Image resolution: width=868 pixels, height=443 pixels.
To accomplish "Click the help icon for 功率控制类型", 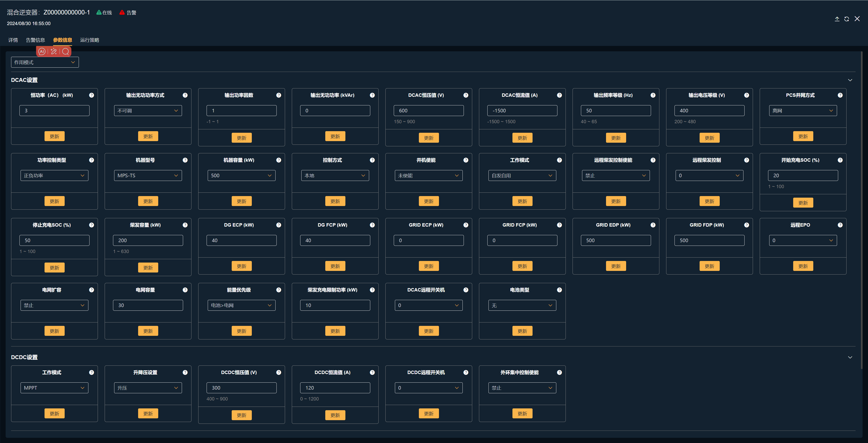I will [x=91, y=160].
